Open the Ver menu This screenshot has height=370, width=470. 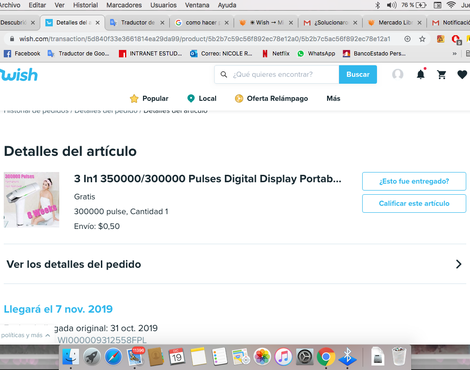point(59,5)
